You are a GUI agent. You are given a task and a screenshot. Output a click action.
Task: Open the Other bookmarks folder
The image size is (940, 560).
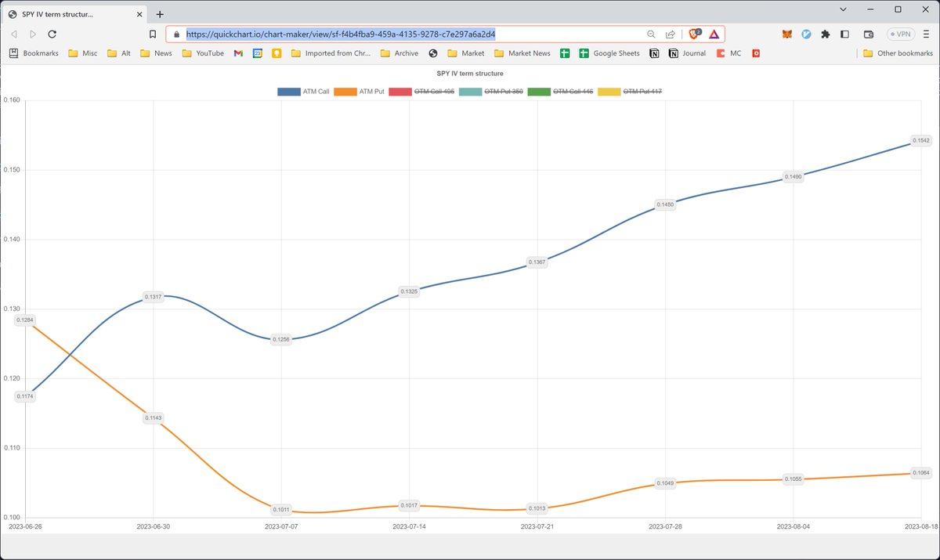(896, 53)
